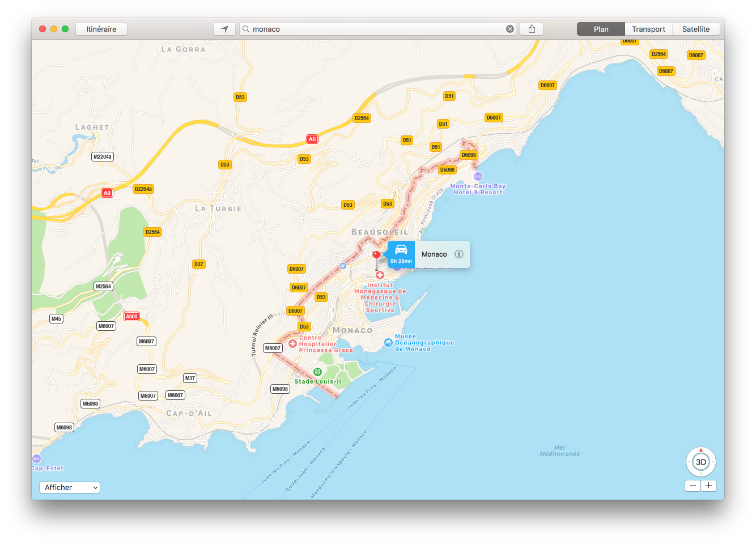The image size is (756, 545).
Task: Select the Institut Monégasque medical cross icon
Action: tap(380, 275)
